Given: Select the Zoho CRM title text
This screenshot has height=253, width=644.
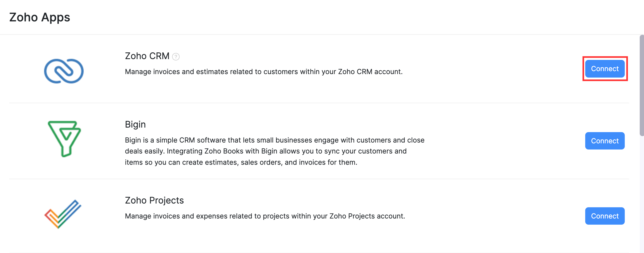Looking at the screenshot, I should [147, 56].
